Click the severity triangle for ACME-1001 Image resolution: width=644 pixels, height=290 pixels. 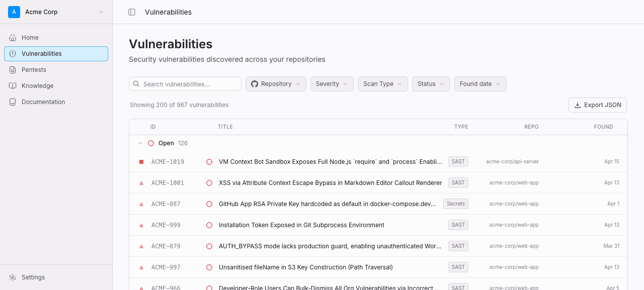coord(141,183)
